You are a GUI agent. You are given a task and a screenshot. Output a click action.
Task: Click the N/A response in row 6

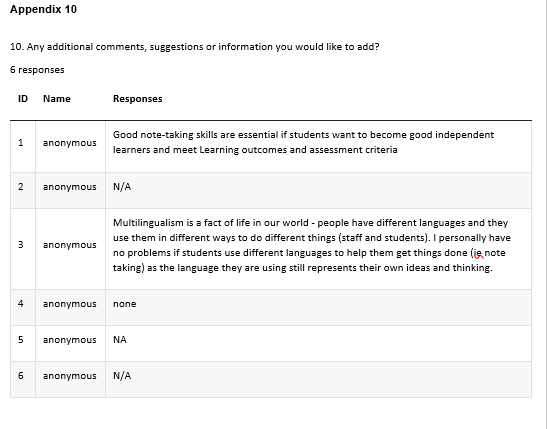click(122, 376)
